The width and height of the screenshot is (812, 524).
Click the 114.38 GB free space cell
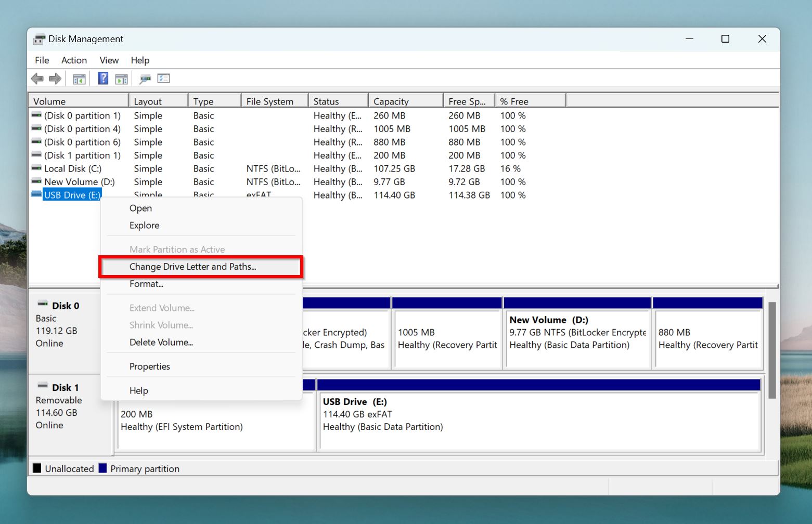pos(469,195)
